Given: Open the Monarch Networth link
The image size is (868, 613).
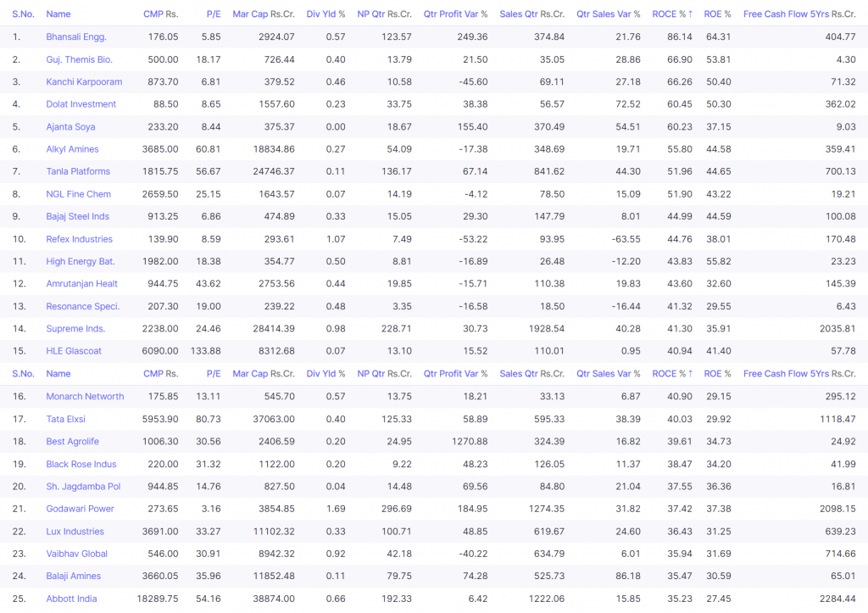Looking at the screenshot, I should point(85,397).
